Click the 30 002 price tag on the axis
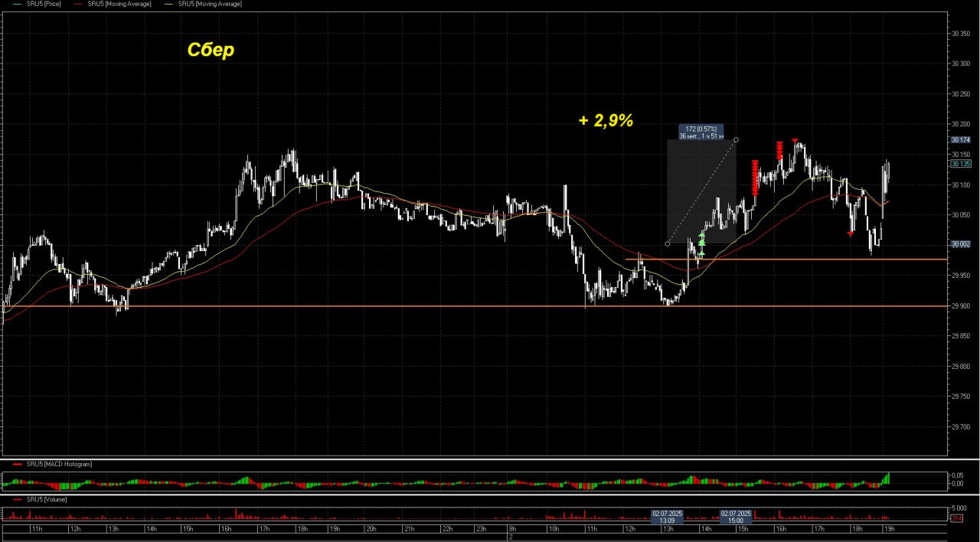 pyautogui.click(x=961, y=244)
